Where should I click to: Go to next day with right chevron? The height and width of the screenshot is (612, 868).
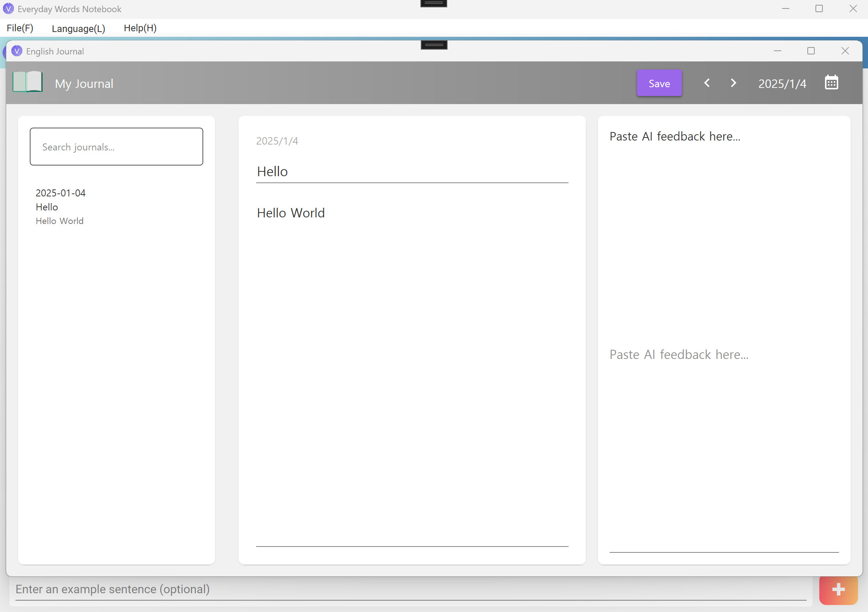pos(733,83)
